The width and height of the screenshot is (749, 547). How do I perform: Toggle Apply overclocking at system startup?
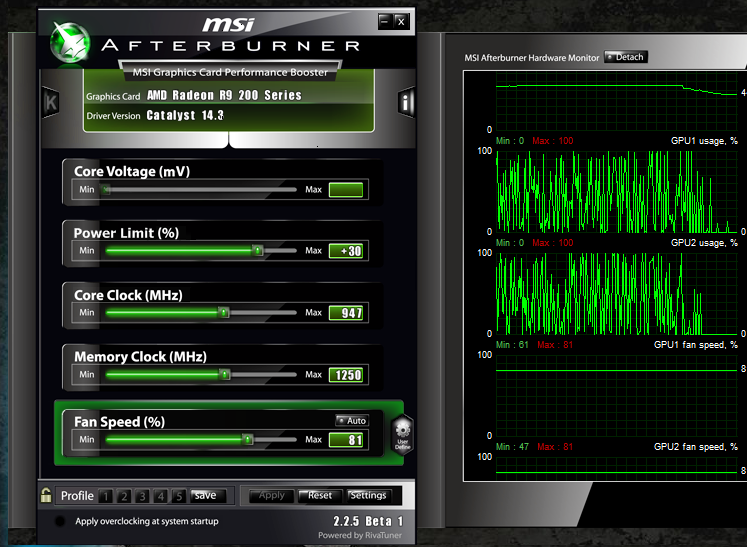pyautogui.click(x=60, y=521)
